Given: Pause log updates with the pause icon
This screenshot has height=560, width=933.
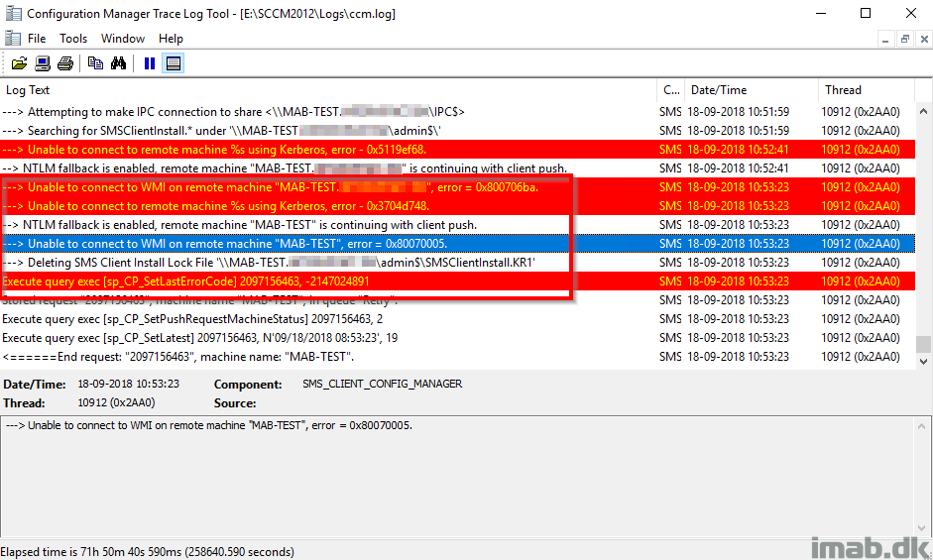Looking at the screenshot, I should tap(150, 63).
